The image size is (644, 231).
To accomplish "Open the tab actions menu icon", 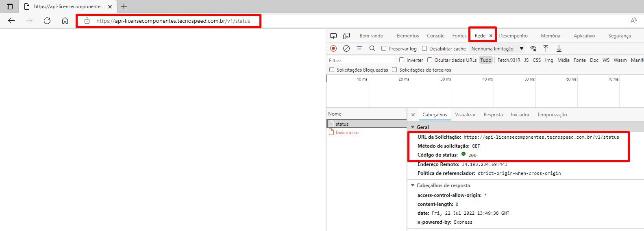I will click(x=10, y=7).
